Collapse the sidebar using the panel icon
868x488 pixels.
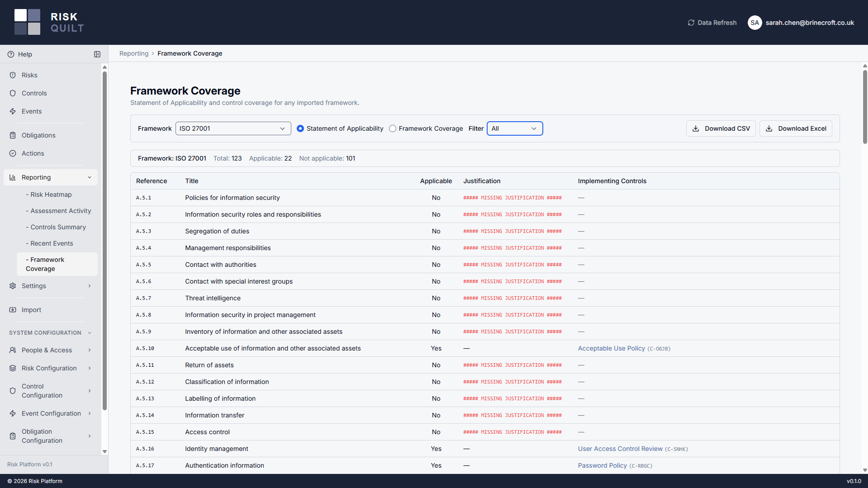click(x=97, y=54)
